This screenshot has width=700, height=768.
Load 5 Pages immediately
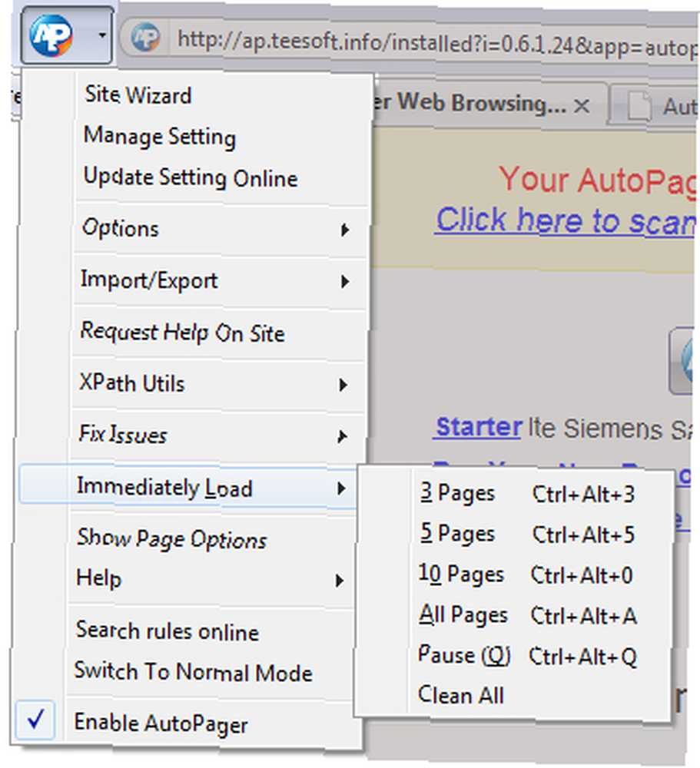pos(527,534)
